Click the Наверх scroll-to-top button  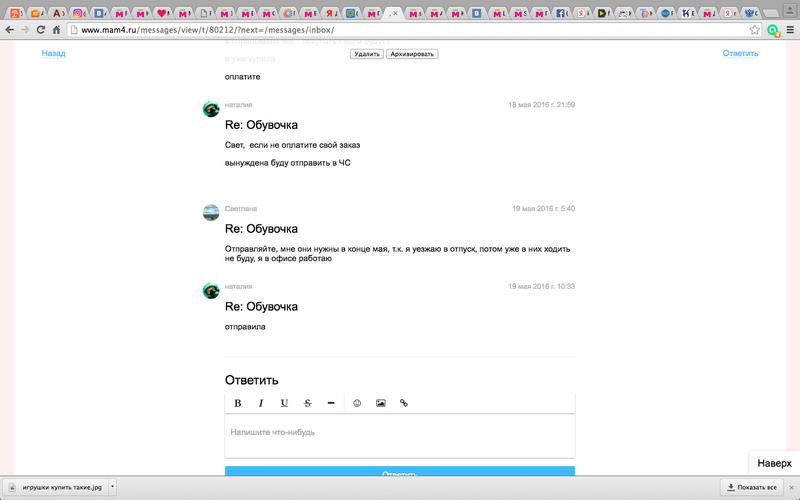point(773,463)
